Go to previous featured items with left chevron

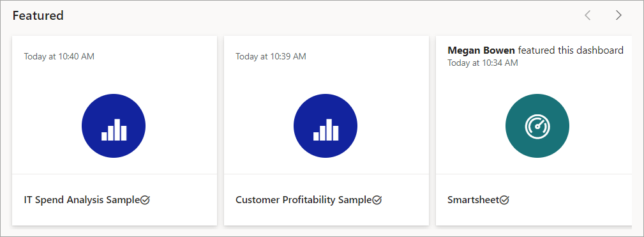coord(588,15)
